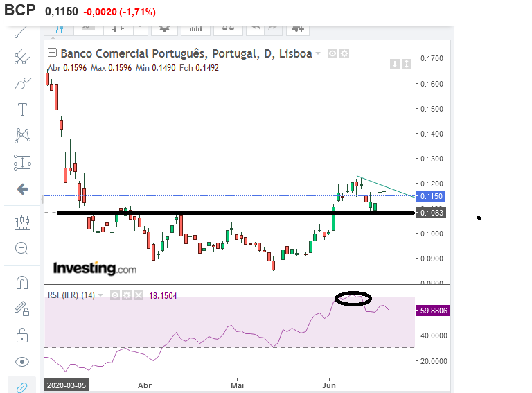Open dropdown arrow after Lisboa title

point(318,53)
